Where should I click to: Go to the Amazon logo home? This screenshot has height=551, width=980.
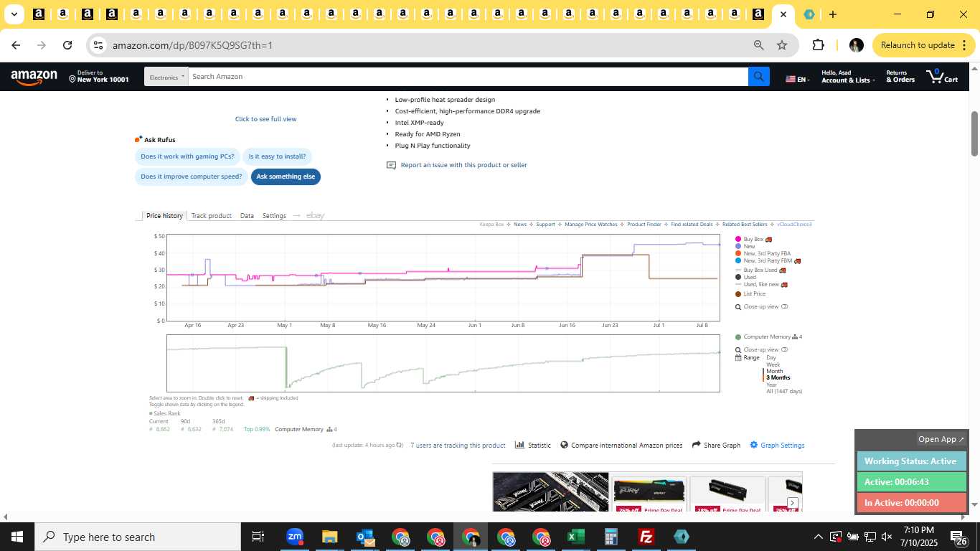[34, 77]
